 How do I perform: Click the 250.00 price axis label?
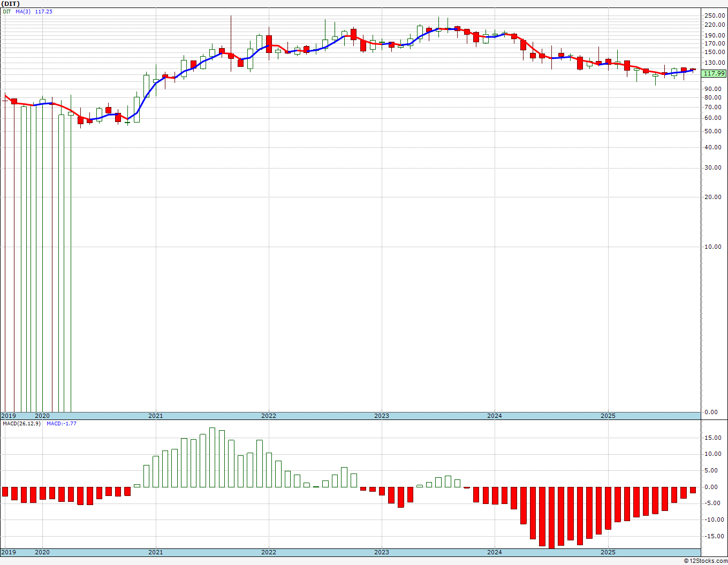[715, 16]
